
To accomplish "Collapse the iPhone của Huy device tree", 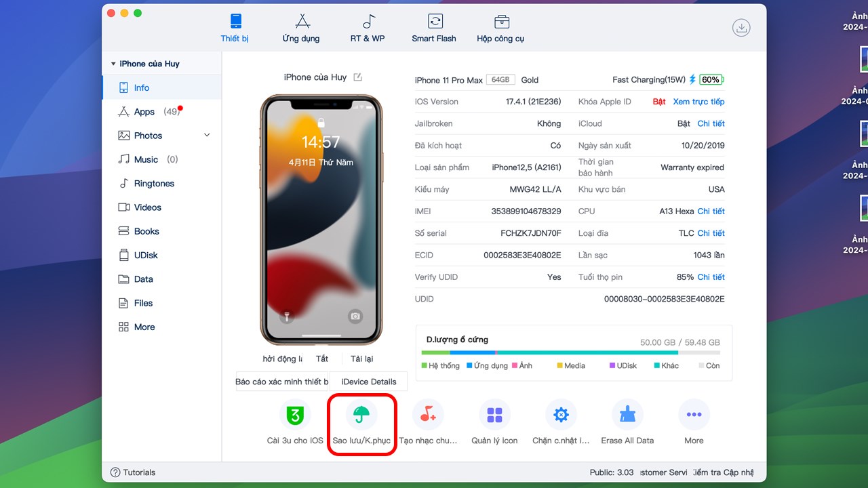I will (113, 64).
